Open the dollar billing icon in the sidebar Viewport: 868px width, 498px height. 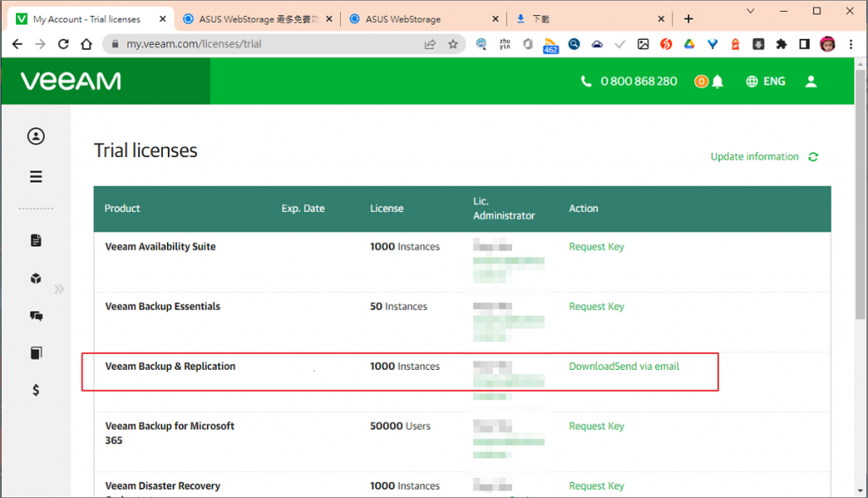[36, 390]
